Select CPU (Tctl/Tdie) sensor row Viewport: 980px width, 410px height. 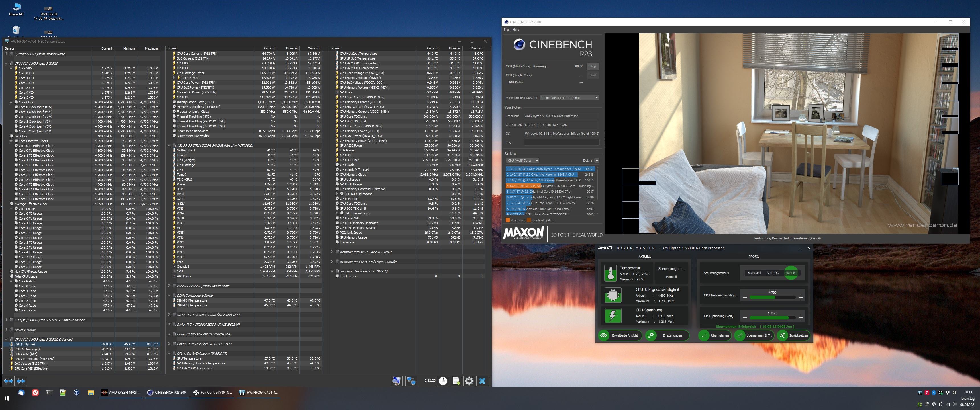click(81, 344)
